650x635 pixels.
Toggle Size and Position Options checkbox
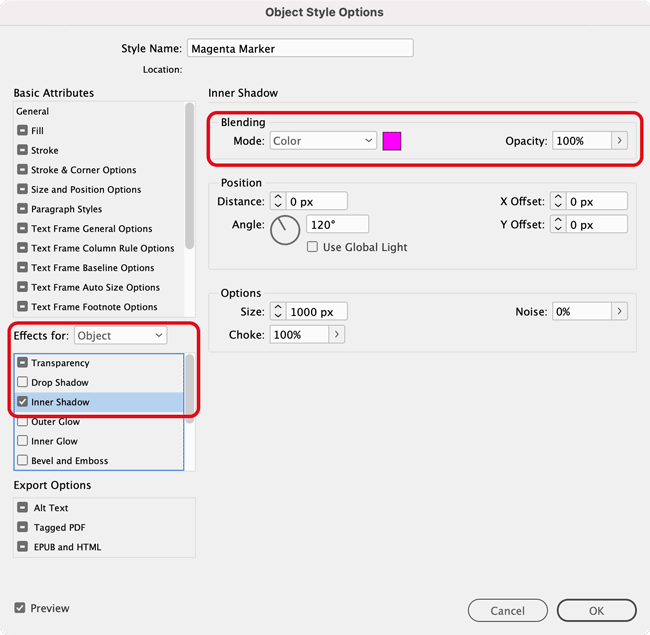pyautogui.click(x=22, y=189)
